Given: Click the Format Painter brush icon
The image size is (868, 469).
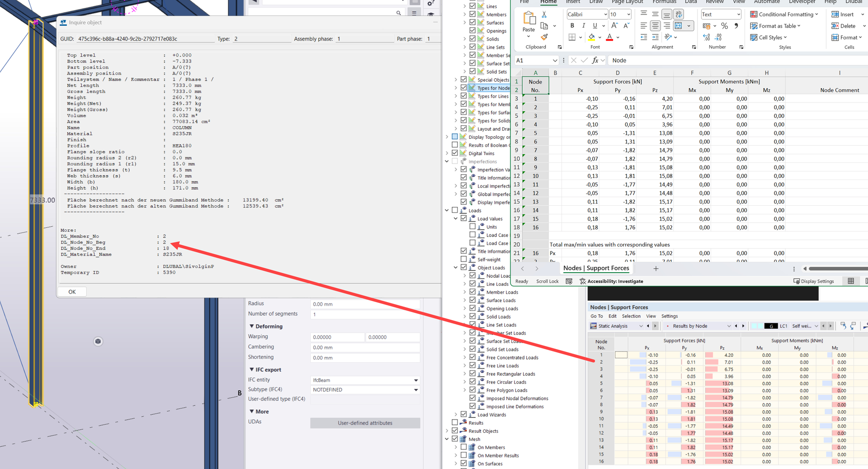Looking at the screenshot, I should [x=544, y=37].
